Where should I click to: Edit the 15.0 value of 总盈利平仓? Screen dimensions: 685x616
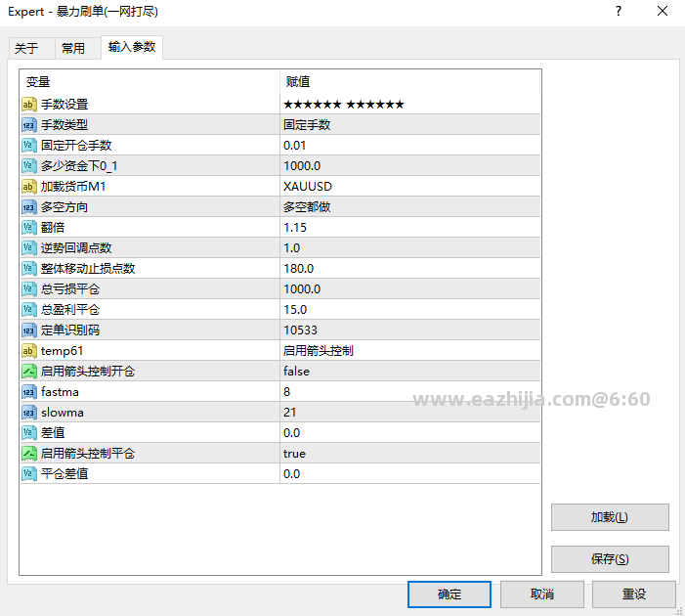409,310
